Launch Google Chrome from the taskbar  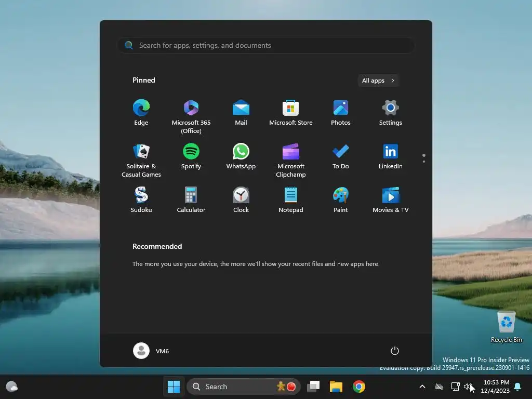tap(359, 387)
